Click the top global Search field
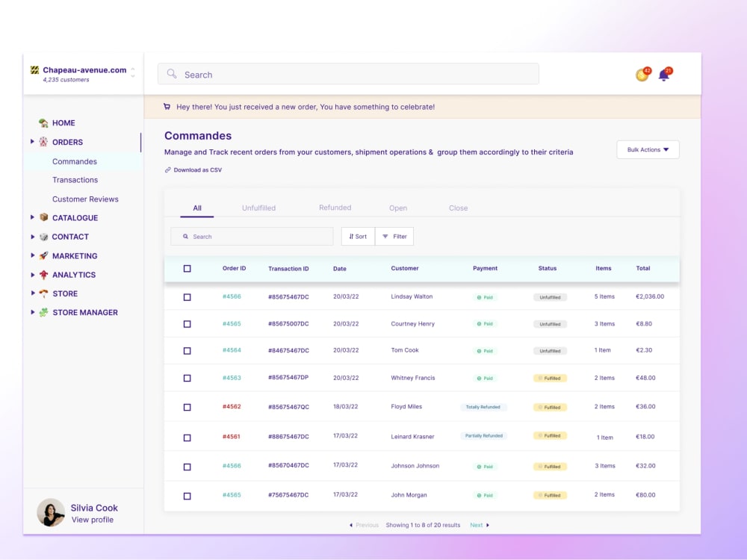747x560 pixels. (348, 74)
